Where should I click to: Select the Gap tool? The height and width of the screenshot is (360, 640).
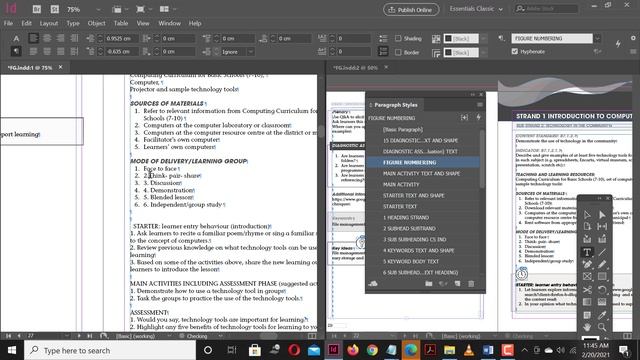click(x=602, y=227)
